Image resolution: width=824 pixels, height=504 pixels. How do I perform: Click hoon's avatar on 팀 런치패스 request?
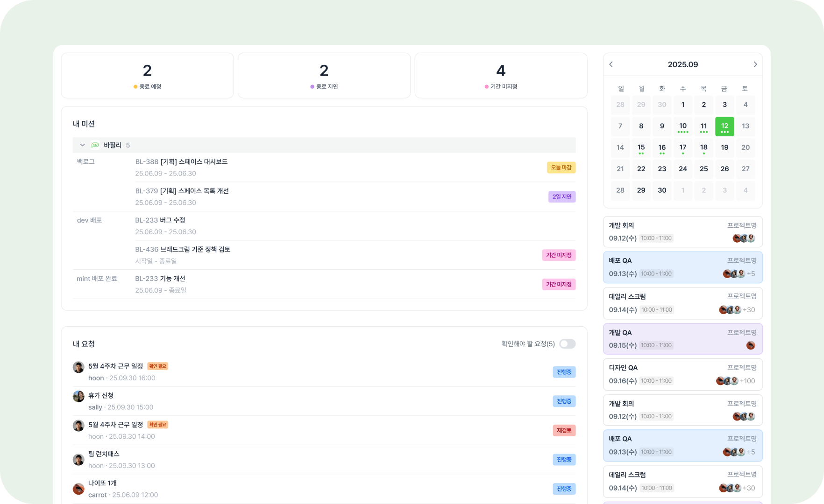(78, 460)
